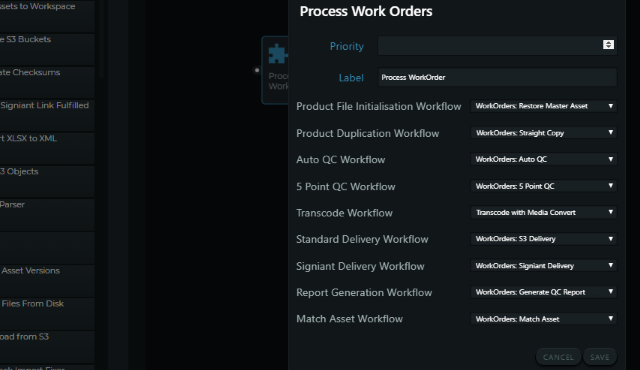Click the Priority stepper arrows

(x=608, y=45)
